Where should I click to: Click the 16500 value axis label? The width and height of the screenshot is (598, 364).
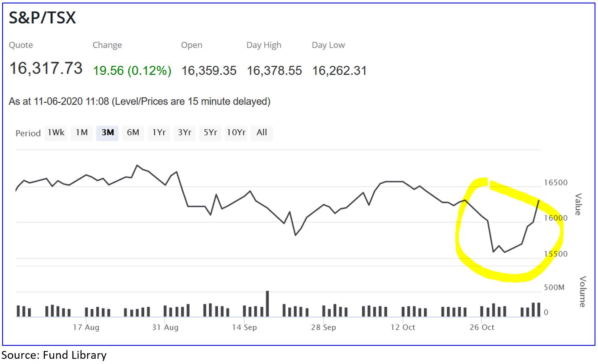(x=556, y=183)
